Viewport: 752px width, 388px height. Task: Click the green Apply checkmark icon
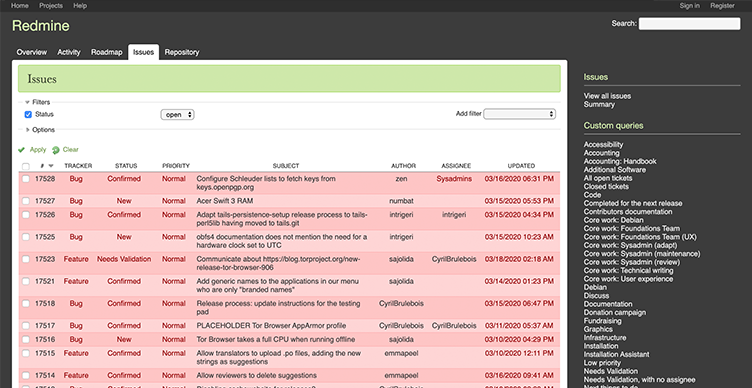click(21, 150)
